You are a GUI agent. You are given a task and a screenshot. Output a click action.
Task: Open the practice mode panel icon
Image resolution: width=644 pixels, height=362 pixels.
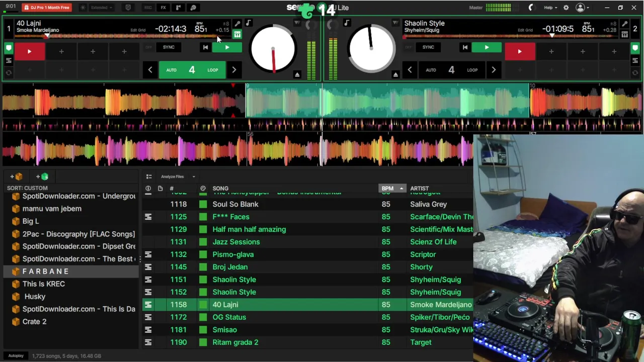(193, 8)
